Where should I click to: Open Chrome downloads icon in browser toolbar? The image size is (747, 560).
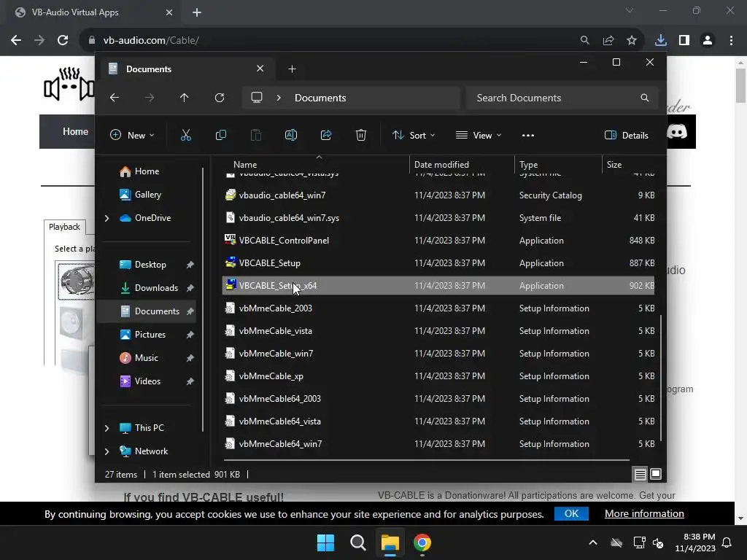pos(661,41)
